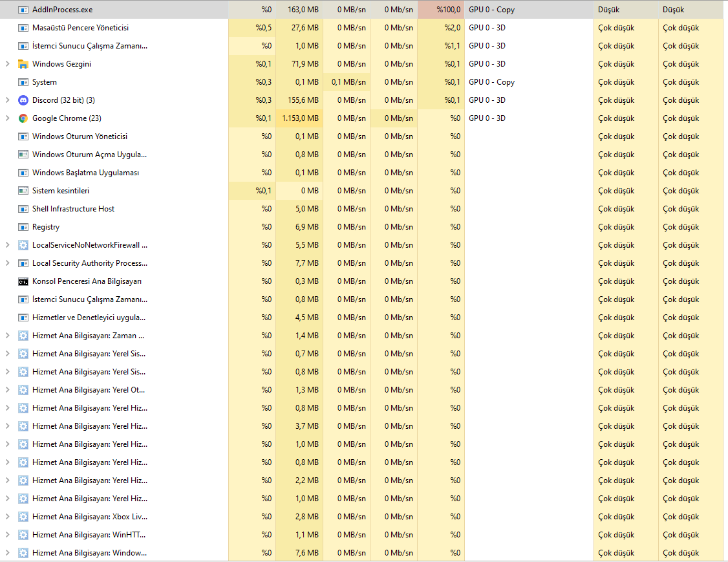728x562 pixels.
Task: Click the Google Chrome icon
Action: click(23, 118)
